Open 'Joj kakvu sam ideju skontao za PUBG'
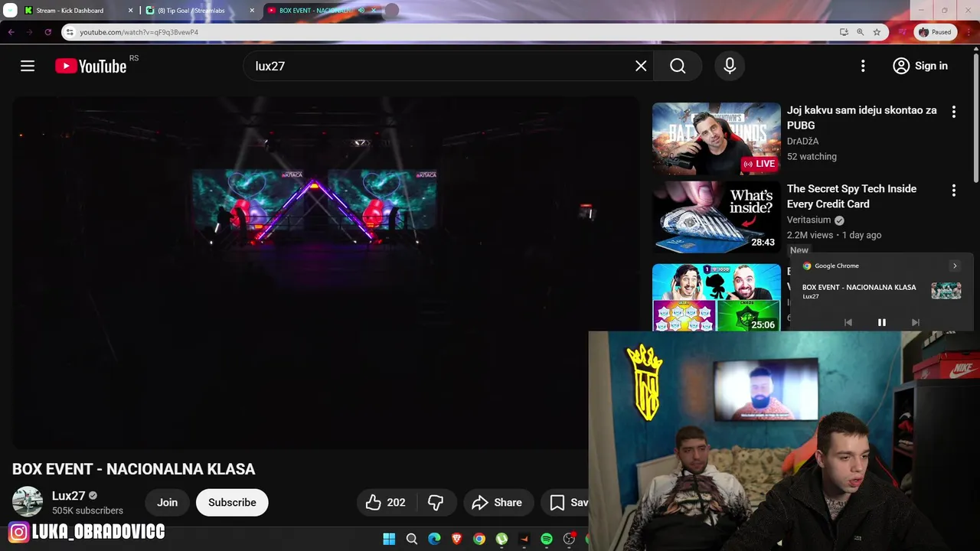 pos(862,118)
